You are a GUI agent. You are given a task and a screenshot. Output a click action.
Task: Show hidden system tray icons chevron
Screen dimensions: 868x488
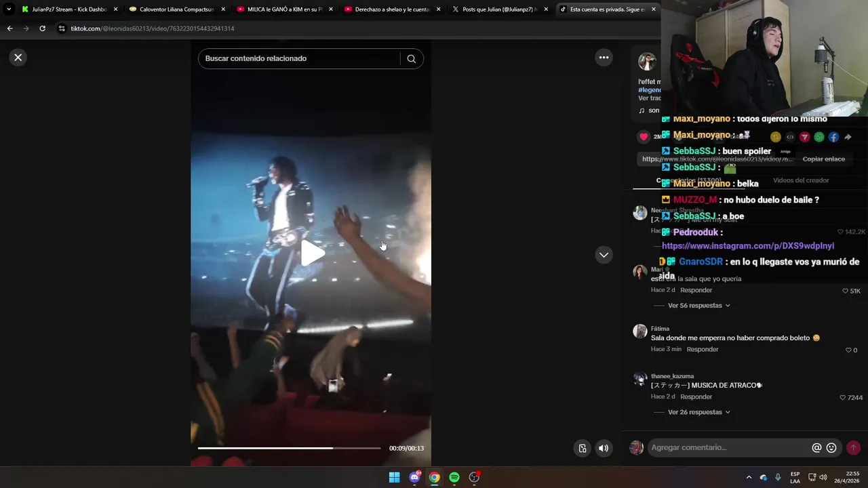(x=749, y=477)
